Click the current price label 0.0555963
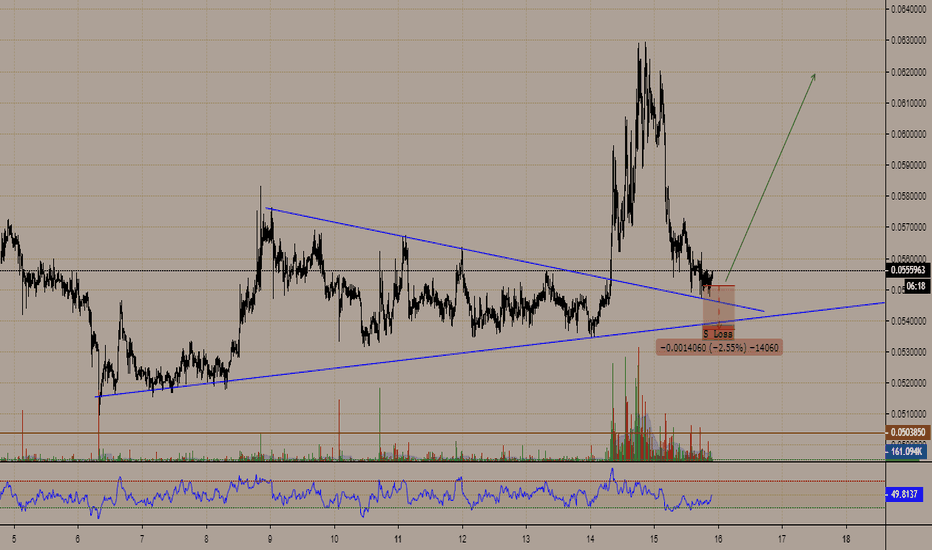932x550 pixels. click(907, 270)
